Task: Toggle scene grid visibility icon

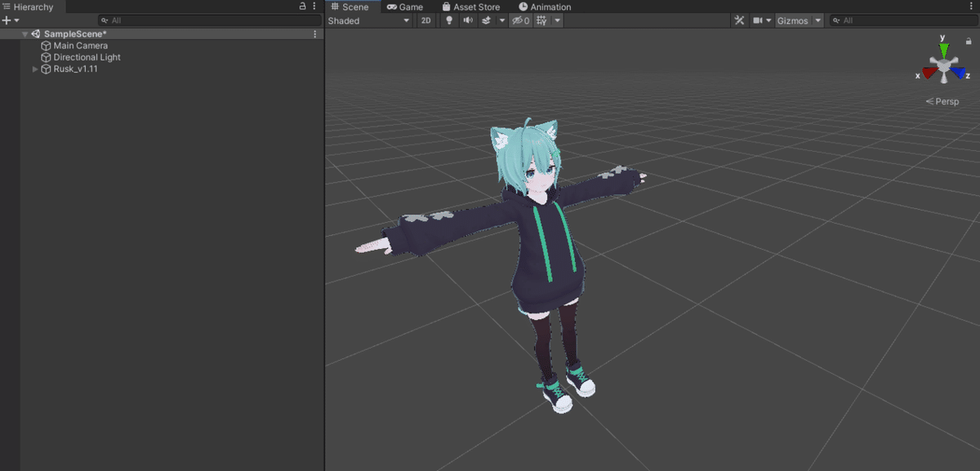Action: click(x=541, y=20)
